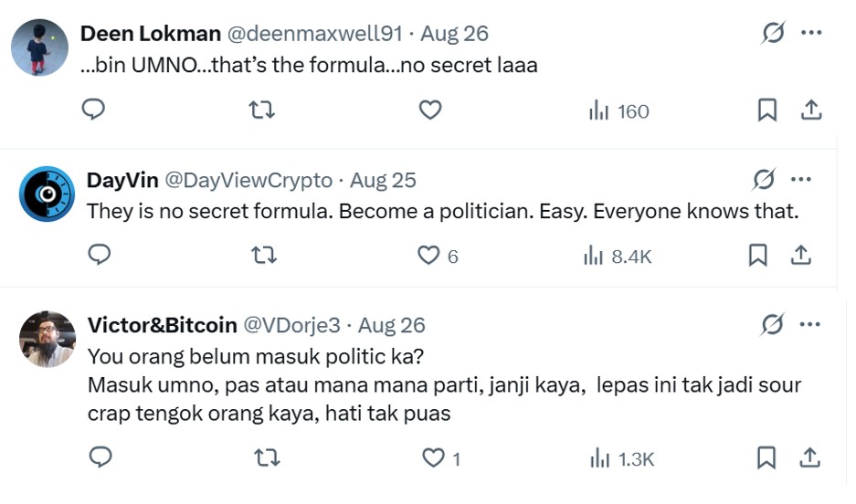Like Deen Lokman's post

(430, 110)
